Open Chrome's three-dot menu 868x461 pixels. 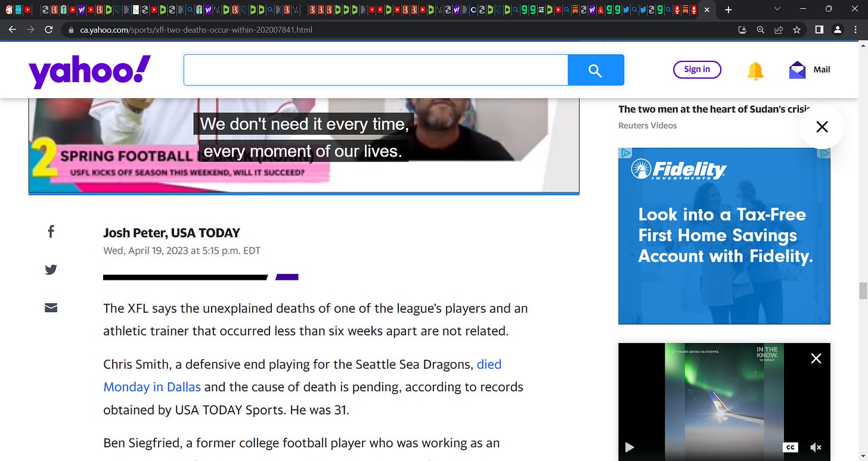pyautogui.click(x=856, y=29)
